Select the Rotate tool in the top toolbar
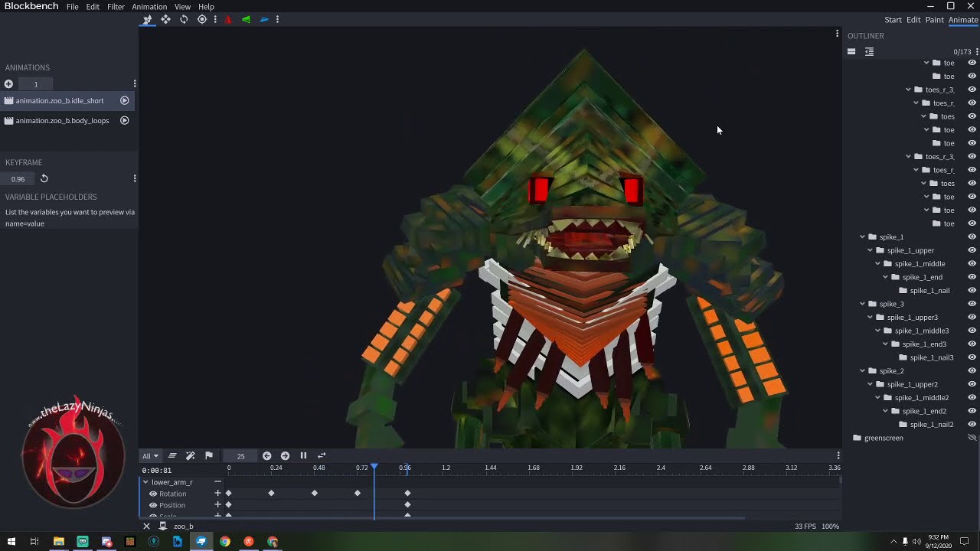980x551 pixels. point(184,19)
